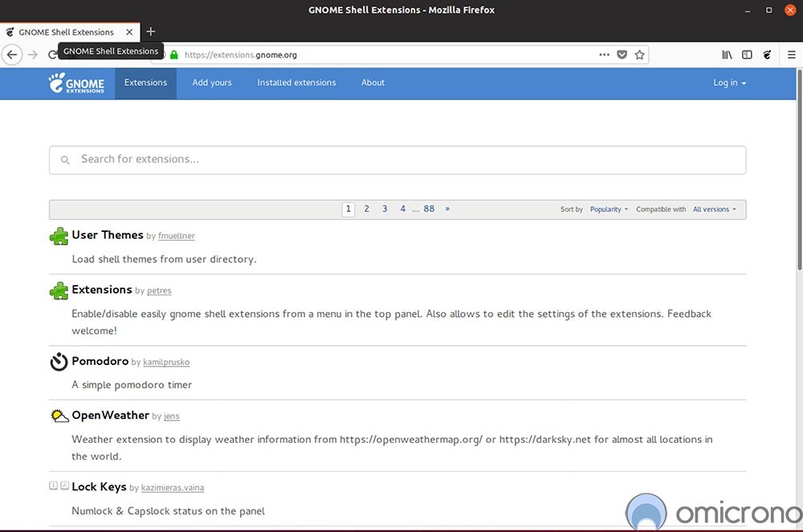Maximize the Firefox window
This screenshot has width=803, height=532.
768,10
